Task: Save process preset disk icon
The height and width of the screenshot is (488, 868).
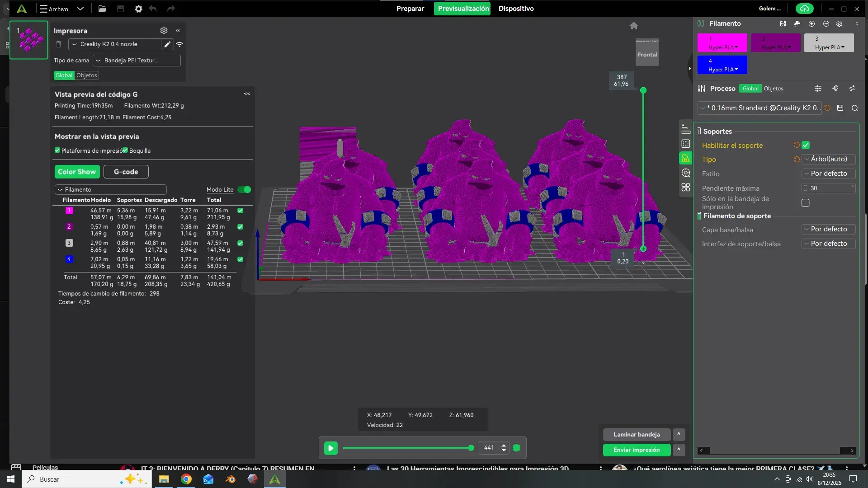Action: [x=840, y=108]
